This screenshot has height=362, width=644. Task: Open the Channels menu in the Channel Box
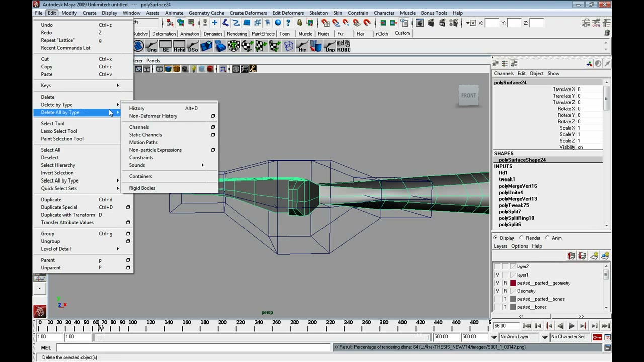coord(503,73)
